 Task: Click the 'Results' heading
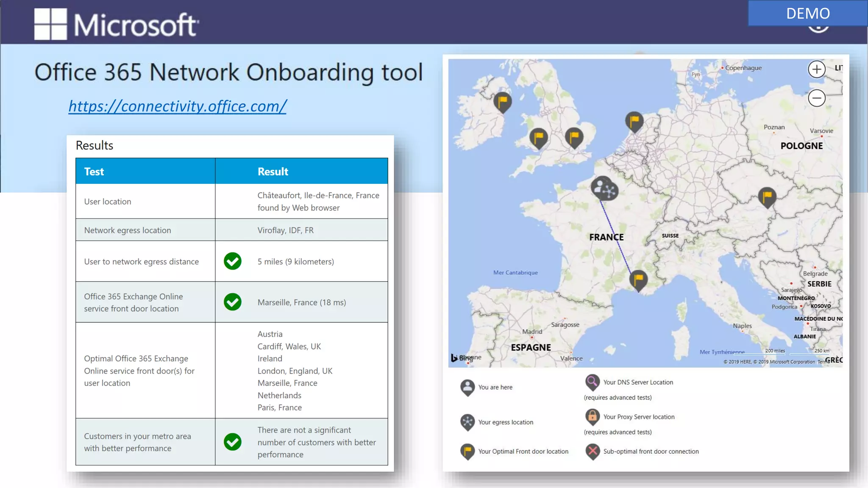pyautogui.click(x=95, y=145)
